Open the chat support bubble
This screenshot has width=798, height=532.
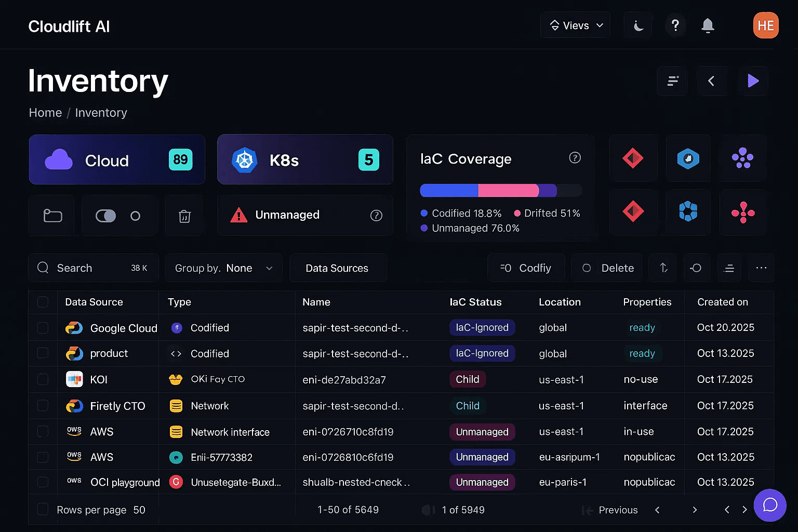[x=769, y=505]
